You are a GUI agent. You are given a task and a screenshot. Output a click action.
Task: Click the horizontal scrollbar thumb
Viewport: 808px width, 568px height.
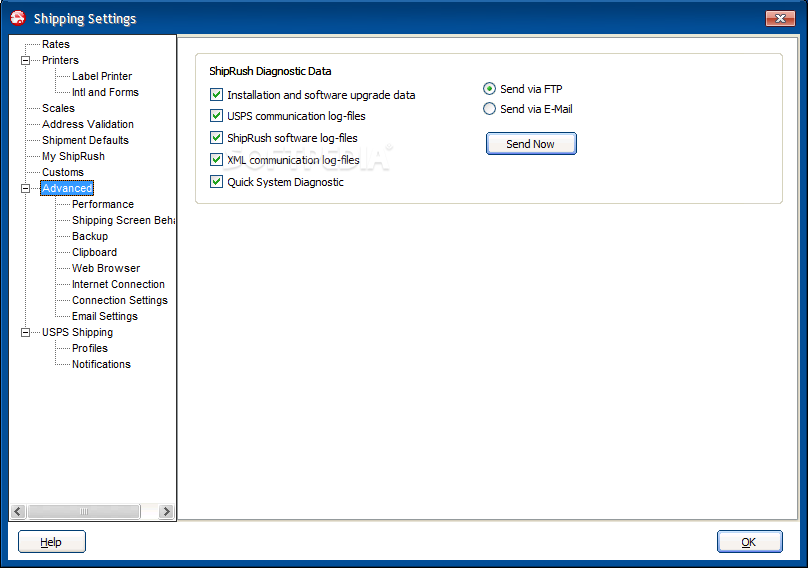tap(84, 511)
